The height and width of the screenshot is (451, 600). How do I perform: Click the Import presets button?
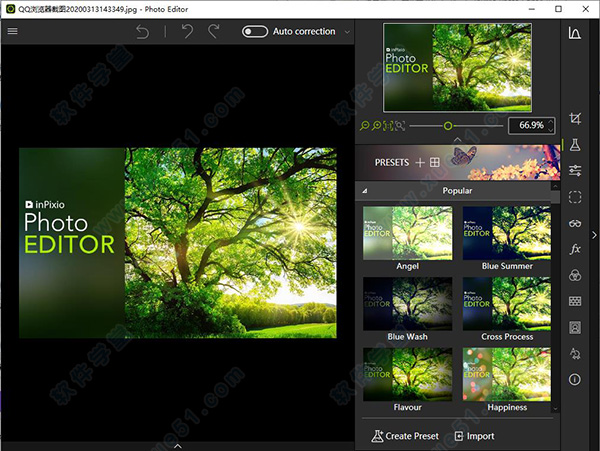474,436
